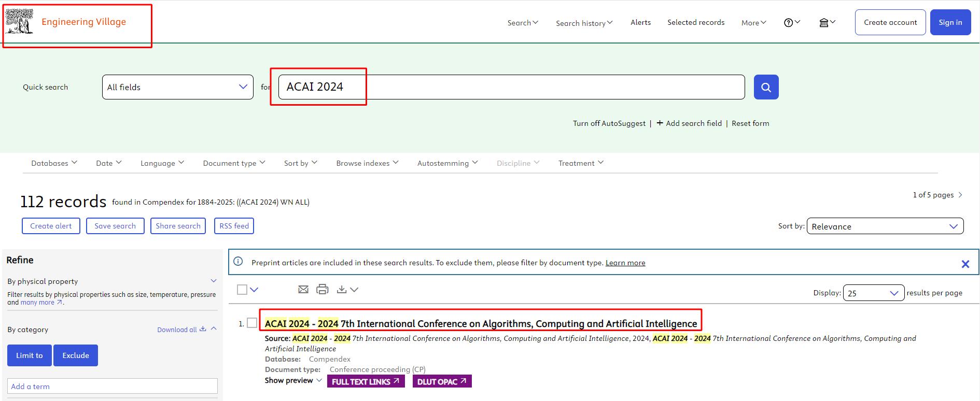The image size is (980, 401).
Task: Click the Sign in button
Action: point(950,22)
